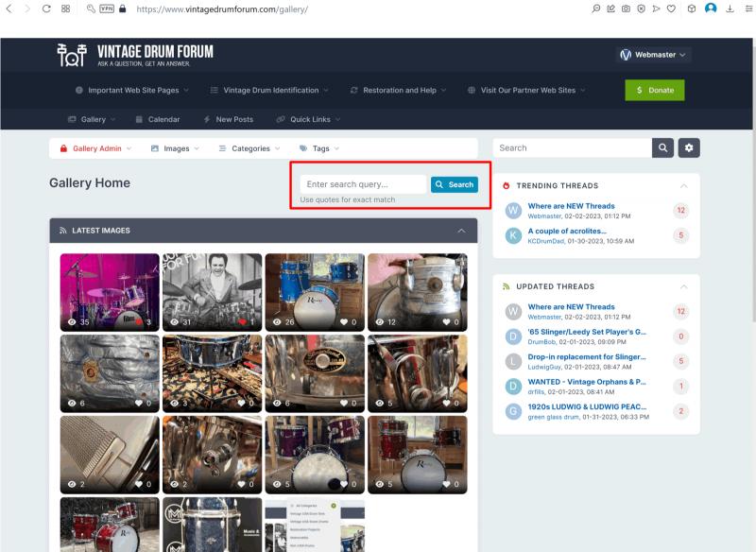Click the magnifier button beside top search box
The image size is (756, 552).
tap(664, 148)
